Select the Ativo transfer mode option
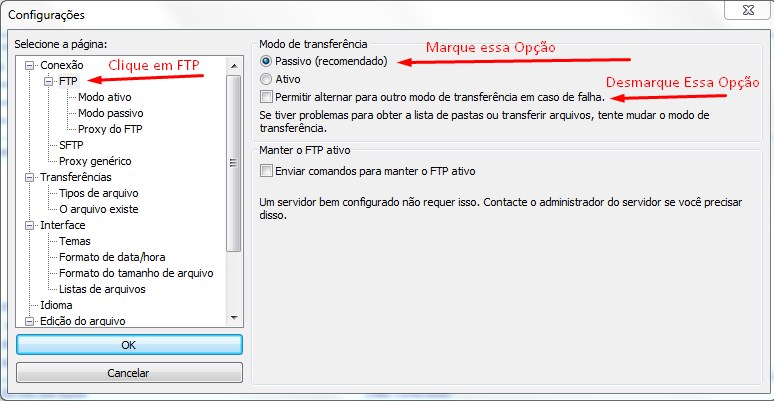The image size is (774, 401). tap(266, 79)
